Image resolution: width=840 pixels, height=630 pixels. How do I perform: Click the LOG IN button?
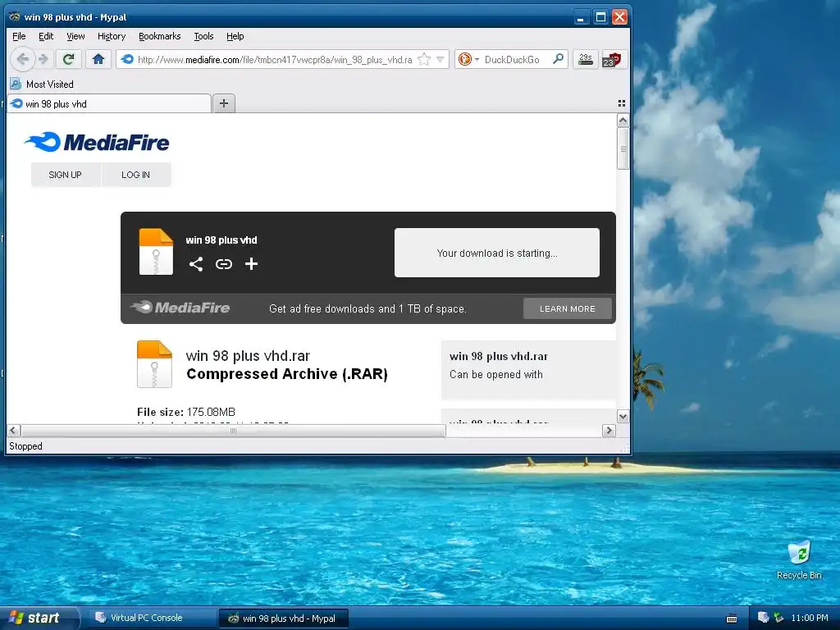coord(135,175)
